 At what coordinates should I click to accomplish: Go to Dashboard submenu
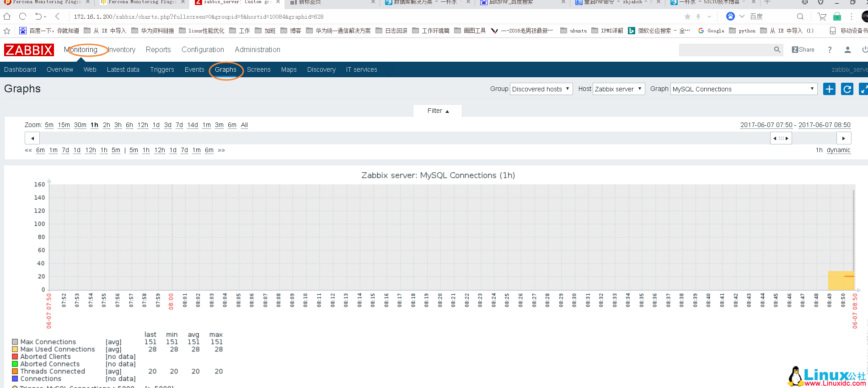20,69
